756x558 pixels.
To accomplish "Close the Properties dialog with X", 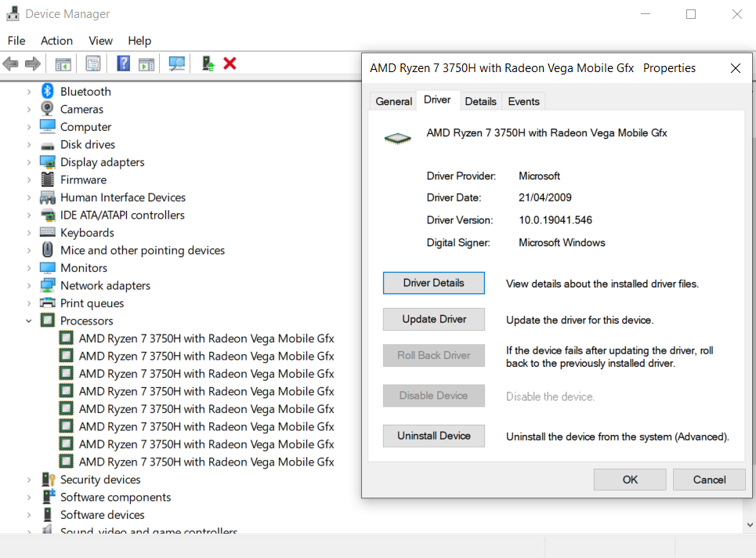I will [736, 68].
